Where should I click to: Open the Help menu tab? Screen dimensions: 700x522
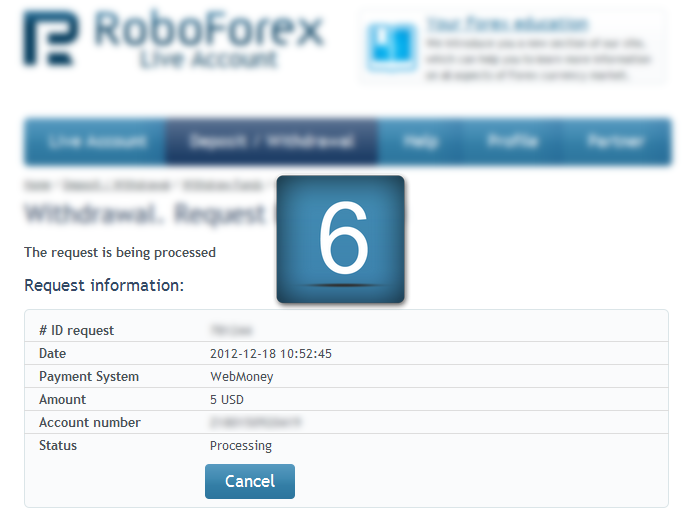pyautogui.click(x=420, y=142)
